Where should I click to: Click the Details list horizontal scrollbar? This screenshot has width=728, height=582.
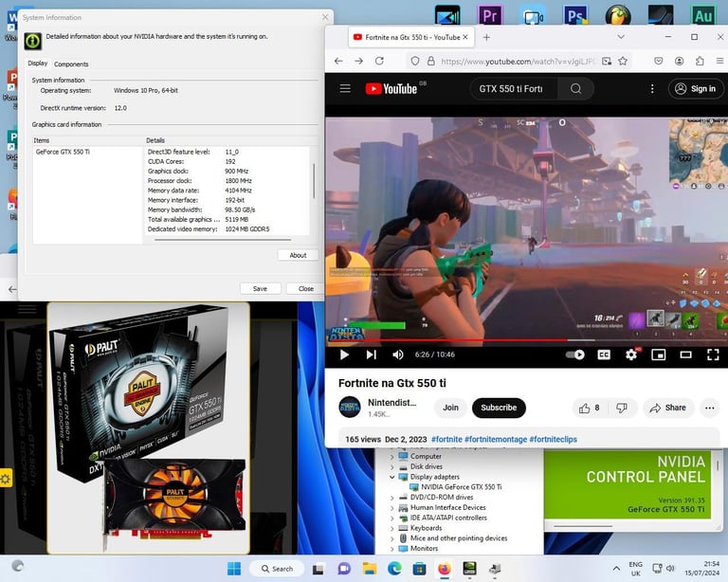click(223, 240)
